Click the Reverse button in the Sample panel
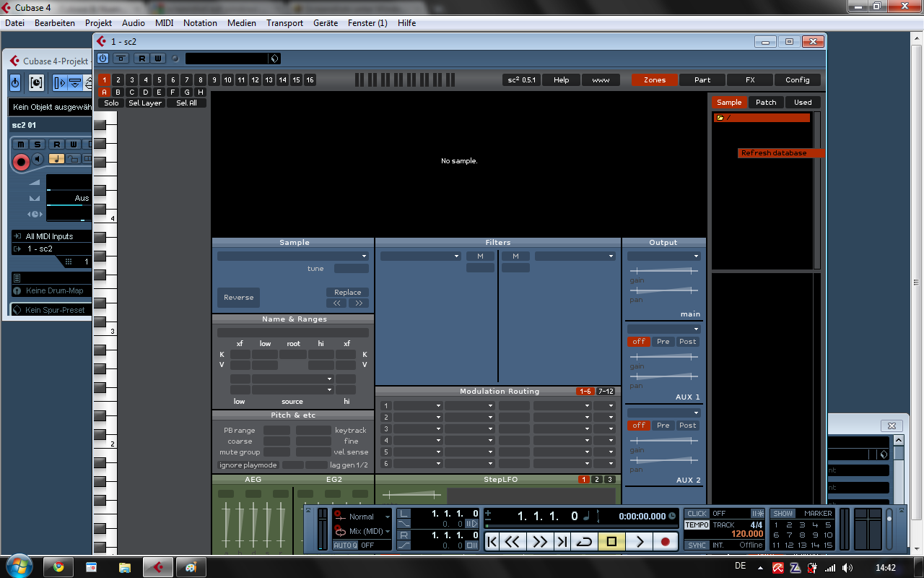Screen dimensions: 924x578 pyautogui.click(x=238, y=297)
